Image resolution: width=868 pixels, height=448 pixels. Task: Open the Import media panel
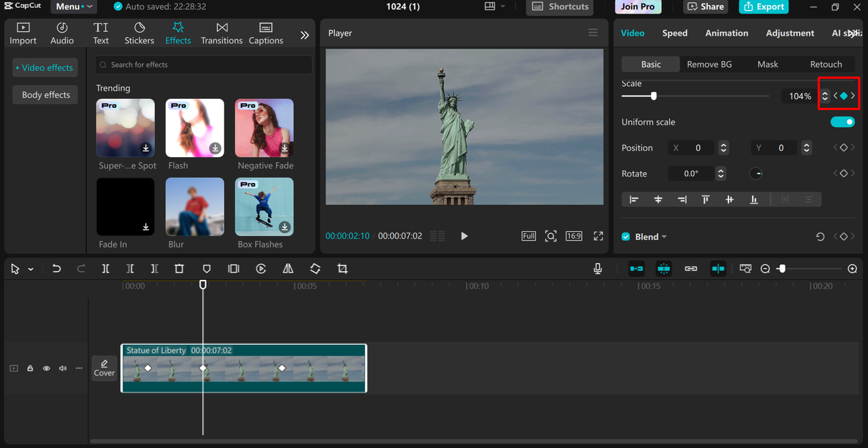[23, 33]
